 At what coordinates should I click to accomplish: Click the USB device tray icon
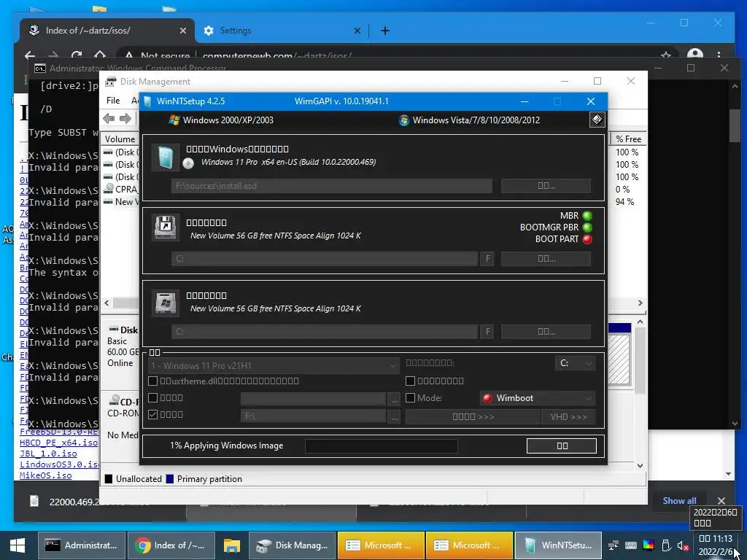coord(666,545)
